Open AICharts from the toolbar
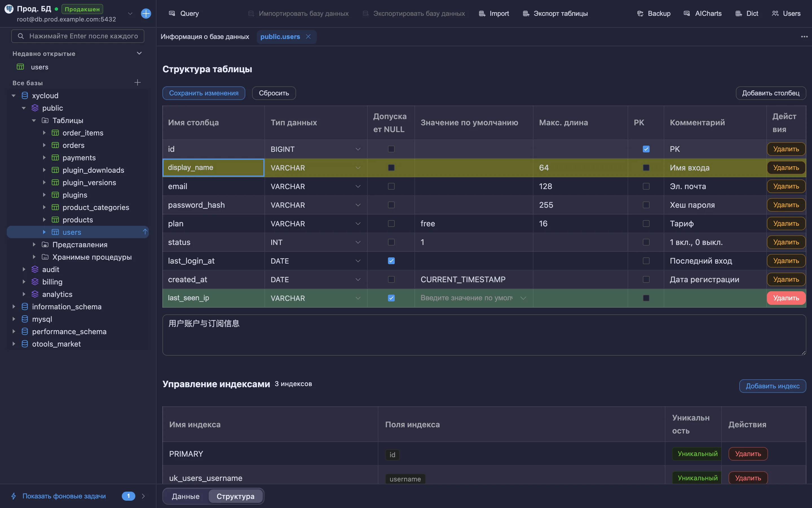 click(702, 14)
